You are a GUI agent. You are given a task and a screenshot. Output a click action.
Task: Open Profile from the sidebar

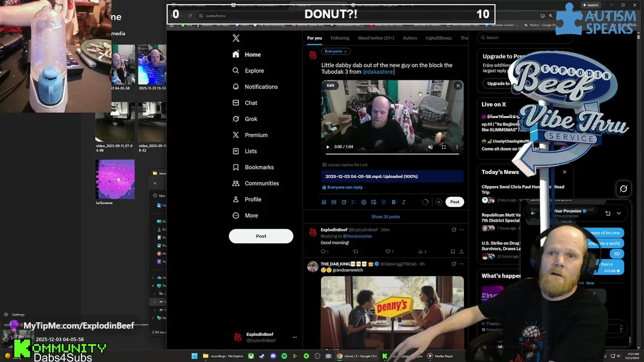[247, 199]
